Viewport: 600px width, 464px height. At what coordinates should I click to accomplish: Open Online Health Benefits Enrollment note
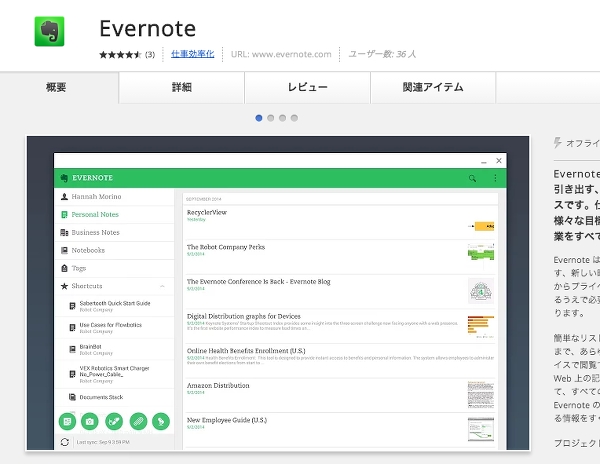[340, 361]
